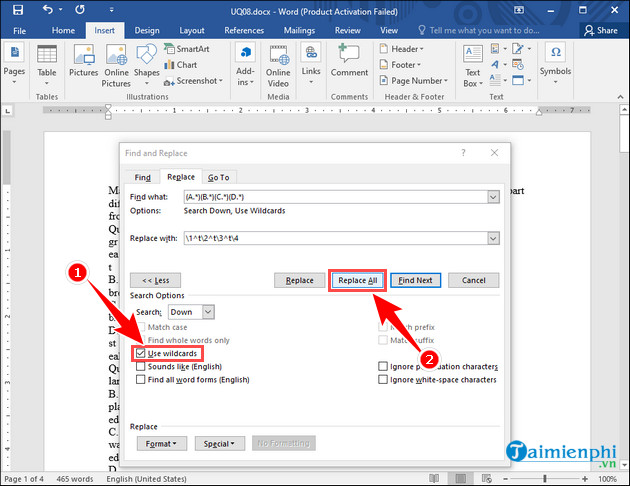
Task: Click the Pictures icon
Action: [x=84, y=60]
